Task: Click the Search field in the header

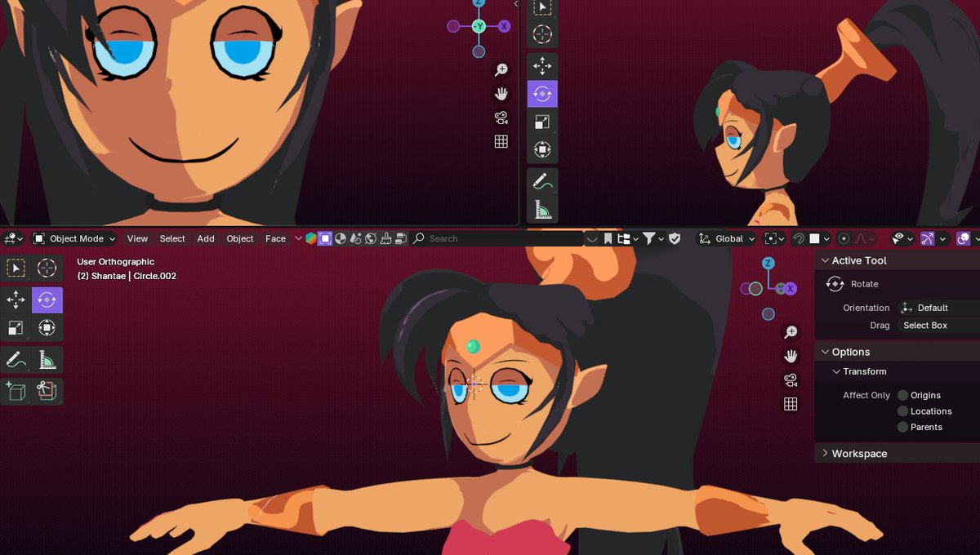Action: pyautogui.click(x=497, y=238)
